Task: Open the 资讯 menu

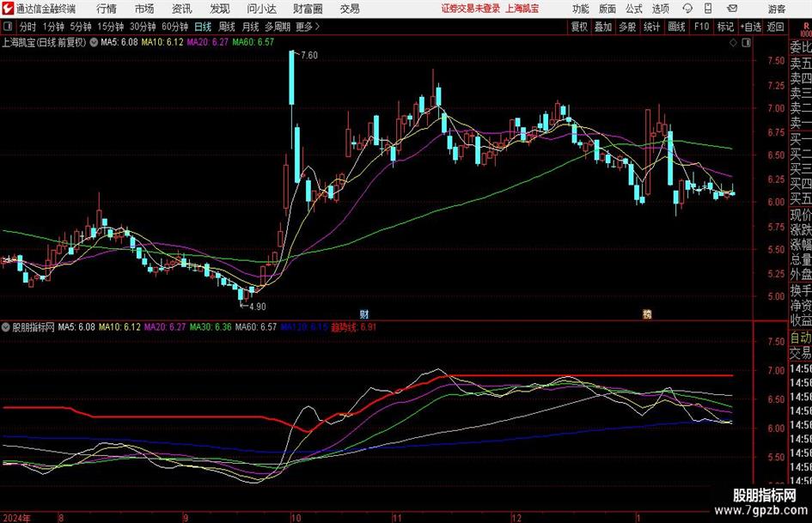Action: click(182, 9)
